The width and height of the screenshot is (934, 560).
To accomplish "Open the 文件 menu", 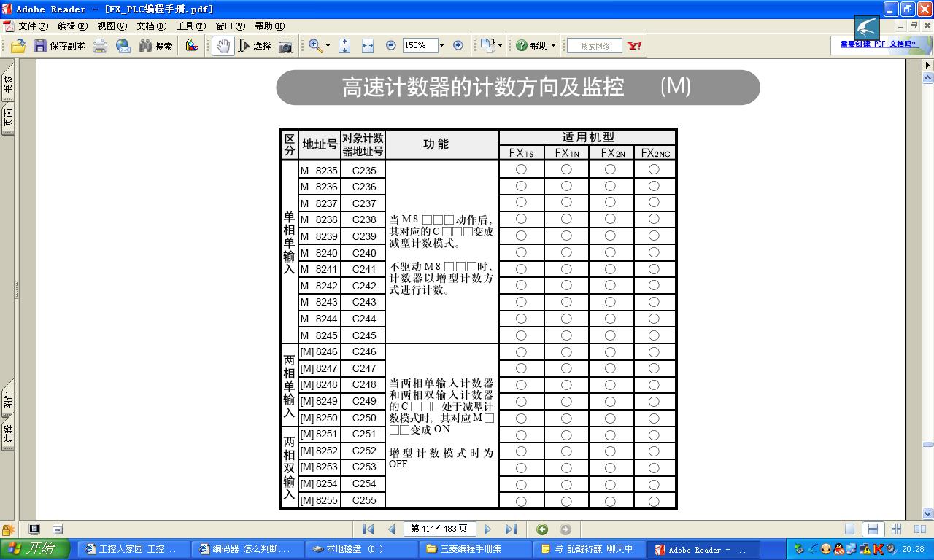I will pyautogui.click(x=32, y=26).
